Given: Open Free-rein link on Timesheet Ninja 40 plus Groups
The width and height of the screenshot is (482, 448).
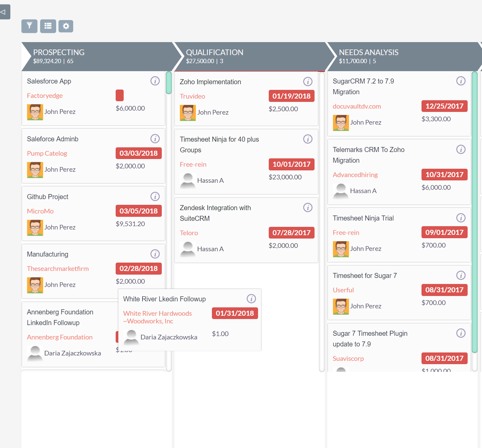Looking at the screenshot, I should [x=193, y=164].
